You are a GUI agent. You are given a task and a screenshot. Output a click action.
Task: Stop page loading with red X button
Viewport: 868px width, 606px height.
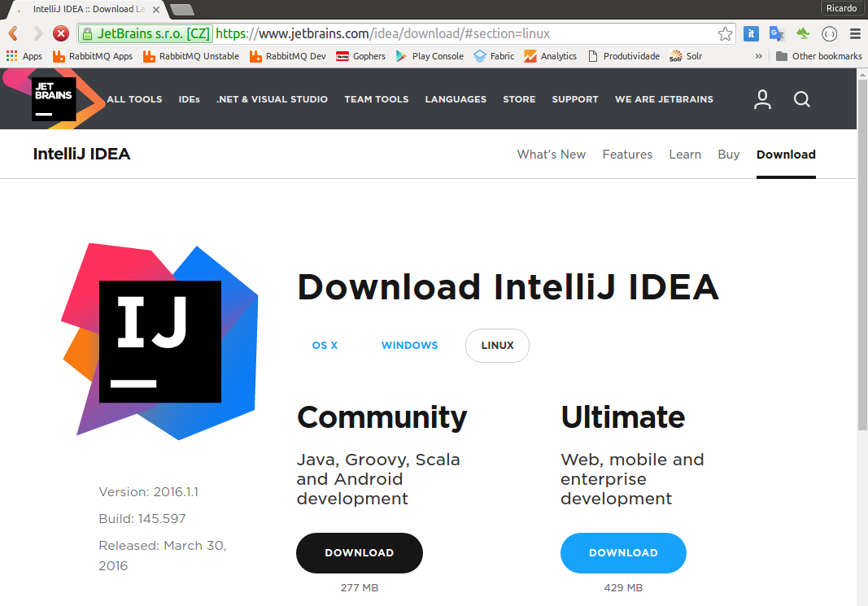click(61, 34)
